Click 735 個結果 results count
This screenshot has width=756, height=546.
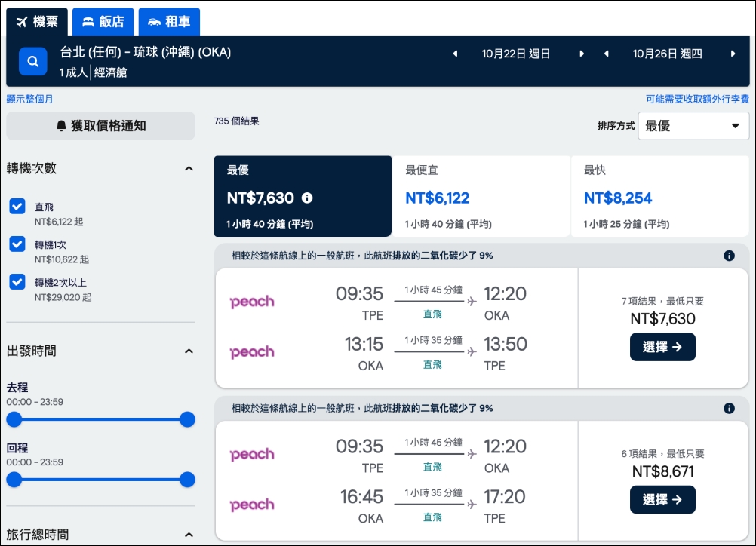click(x=236, y=121)
